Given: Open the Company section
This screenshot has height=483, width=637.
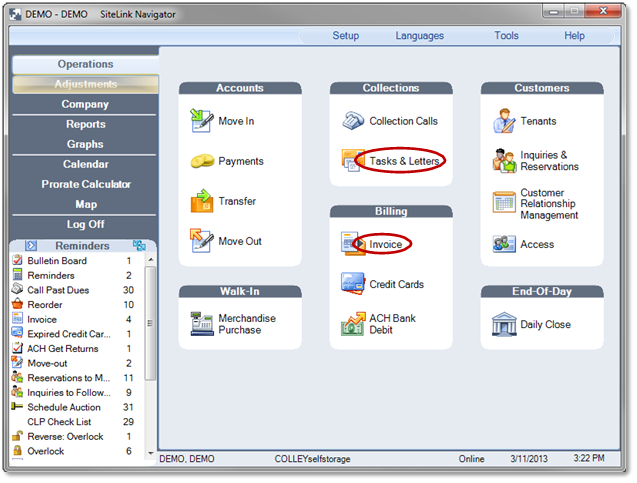Looking at the screenshot, I should point(84,104).
